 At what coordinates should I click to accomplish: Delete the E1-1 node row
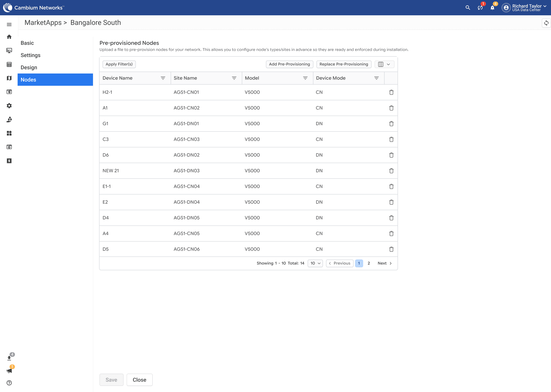(391, 186)
